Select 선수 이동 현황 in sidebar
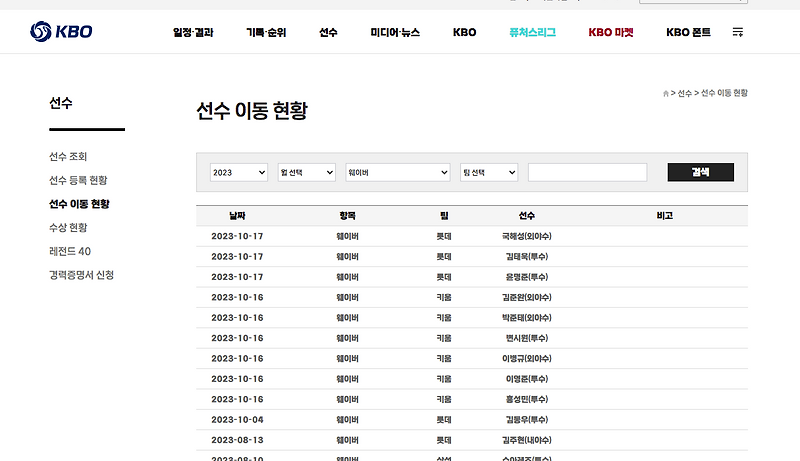 [79, 204]
